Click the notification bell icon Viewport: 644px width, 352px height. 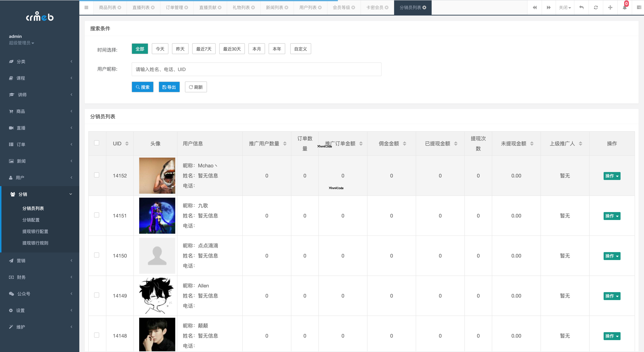pyautogui.click(x=625, y=8)
